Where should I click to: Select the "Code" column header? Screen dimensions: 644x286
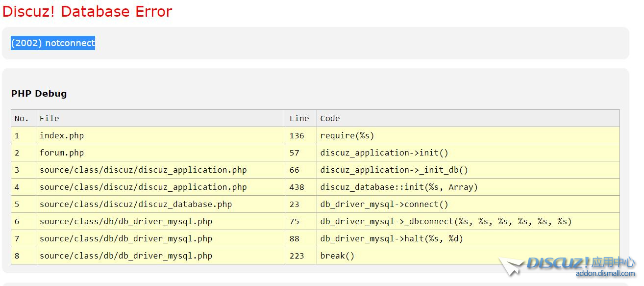coord(468,118)
